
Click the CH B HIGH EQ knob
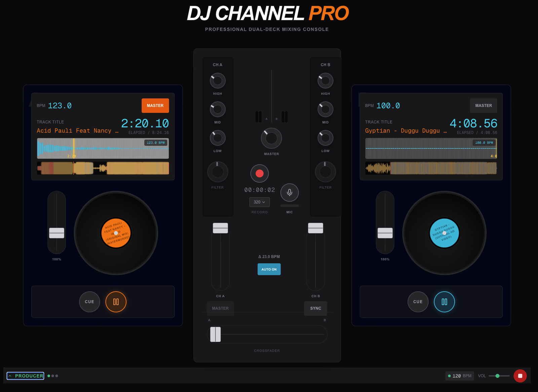[x=325, y=81]
